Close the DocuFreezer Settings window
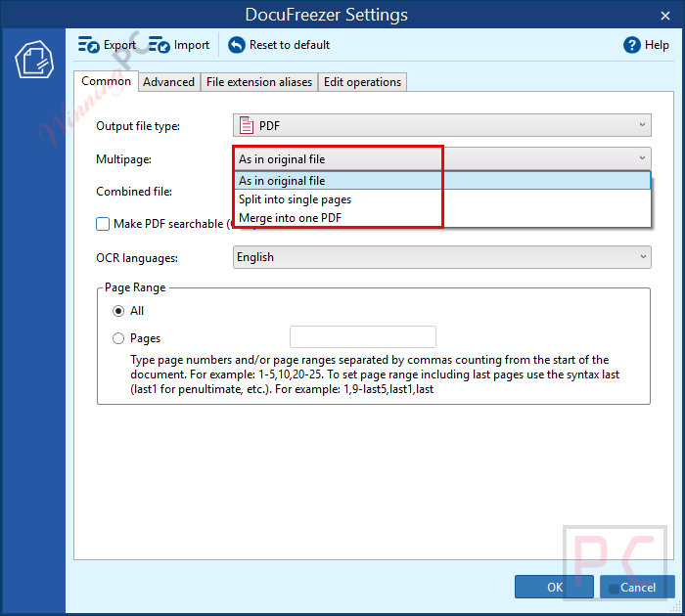Viewport: 685px width, 616px height. pyautogui.click(x=664, y=16)
